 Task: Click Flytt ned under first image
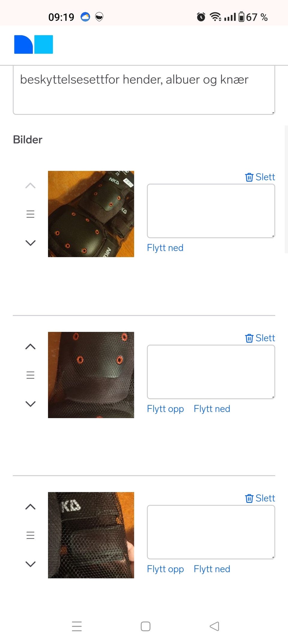(165, 248)
